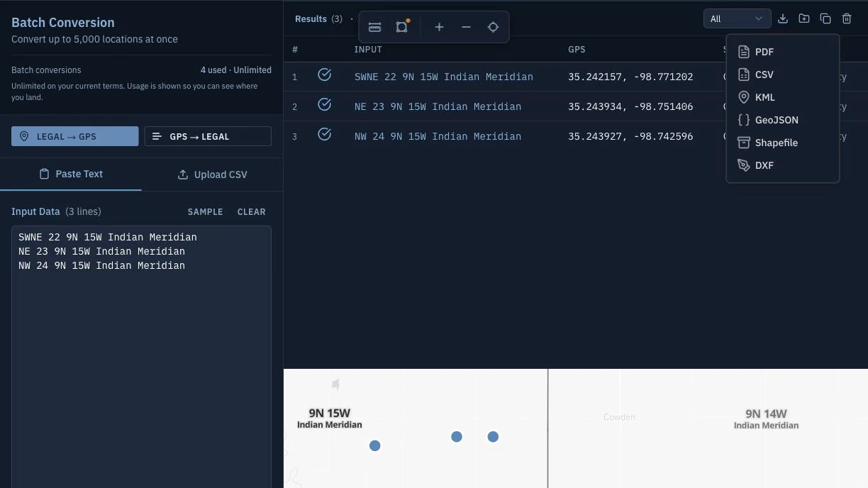
Task: Click GPS value 35.243927, -98.742596
Action: 630,136
